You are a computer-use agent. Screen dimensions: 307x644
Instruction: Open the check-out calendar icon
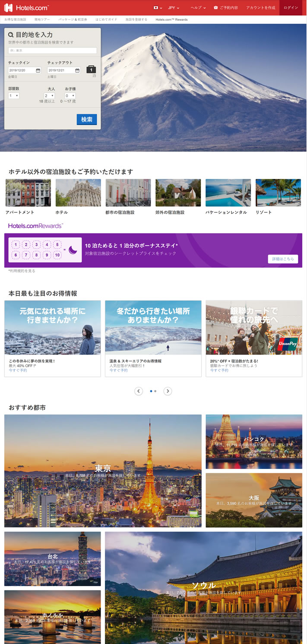[77, 70]
